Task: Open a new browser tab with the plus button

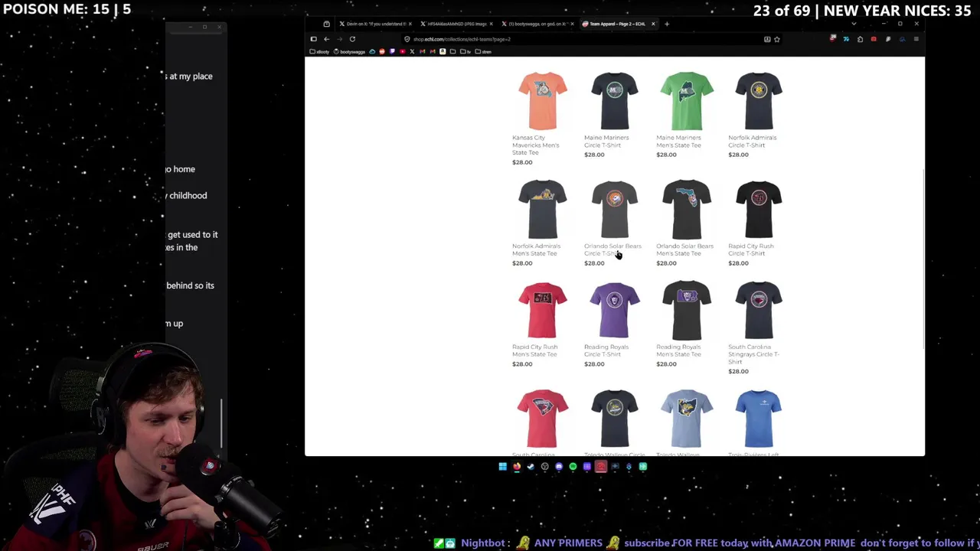Action: (x=667, y=24)
